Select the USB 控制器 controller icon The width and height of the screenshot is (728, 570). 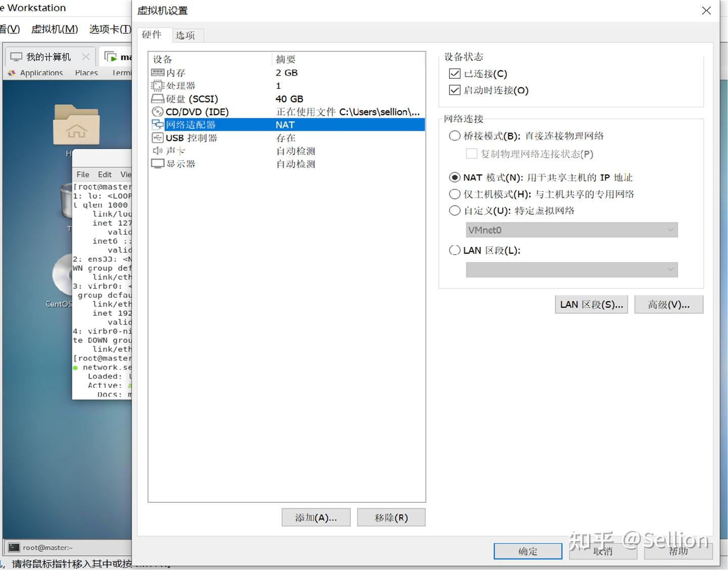(157, 137)
